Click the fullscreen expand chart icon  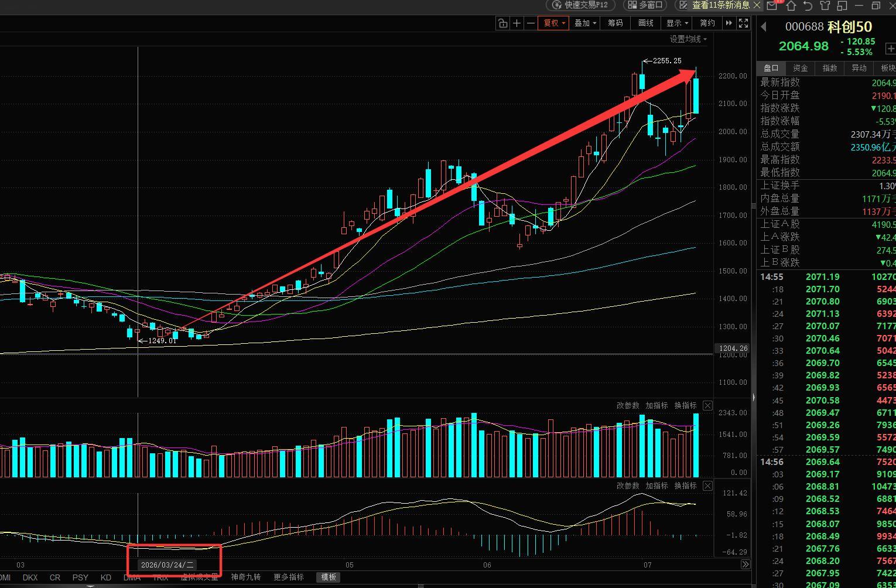(x=744, y=23)
